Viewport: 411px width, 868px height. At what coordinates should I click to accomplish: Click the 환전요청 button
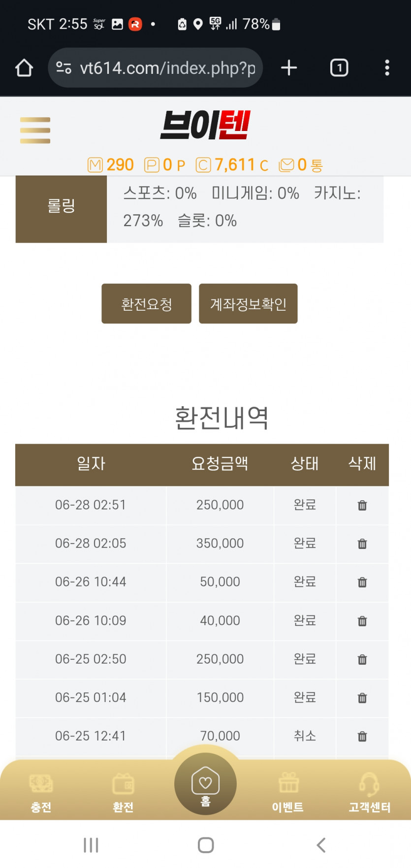[x=146, y=304]
